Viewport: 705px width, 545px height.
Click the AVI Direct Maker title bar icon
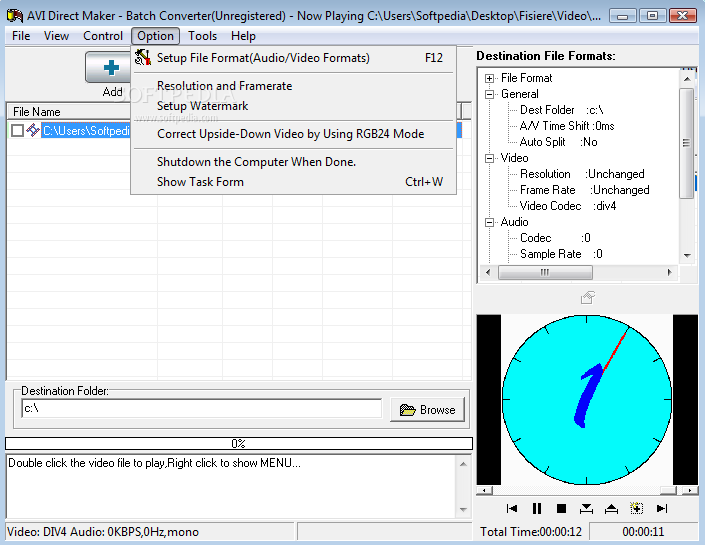(15, 16)
